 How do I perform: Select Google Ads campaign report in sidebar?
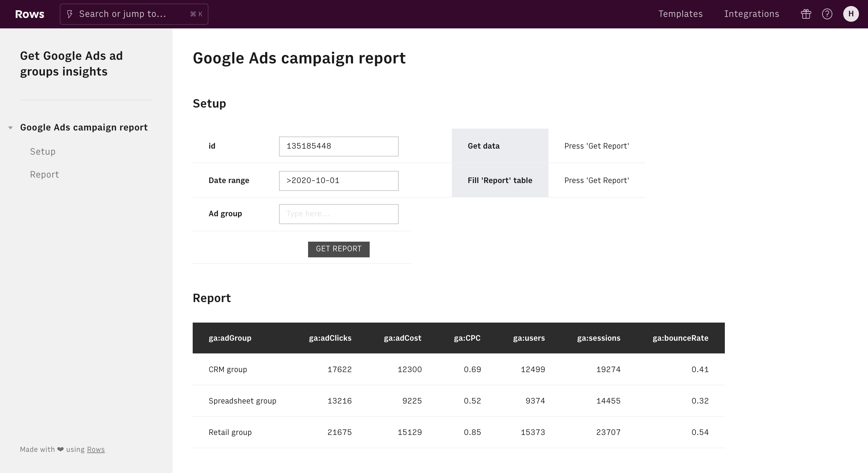click(x=84, y=127)
